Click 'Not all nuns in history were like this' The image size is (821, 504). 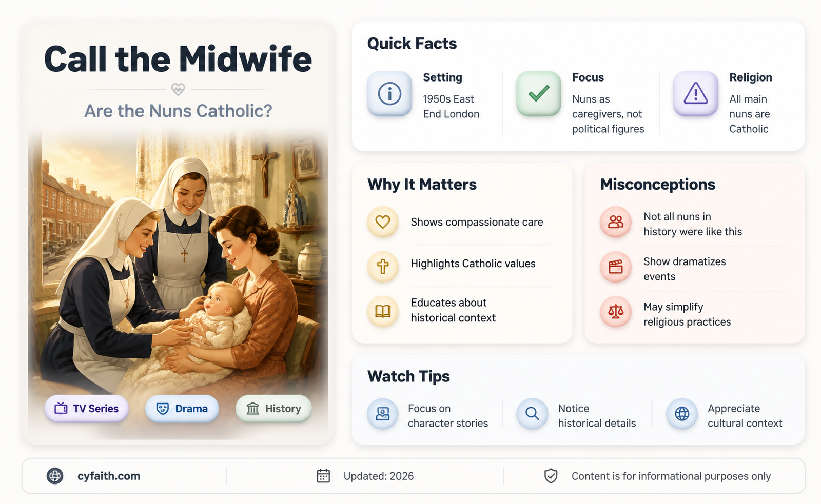tap(693, 224)
